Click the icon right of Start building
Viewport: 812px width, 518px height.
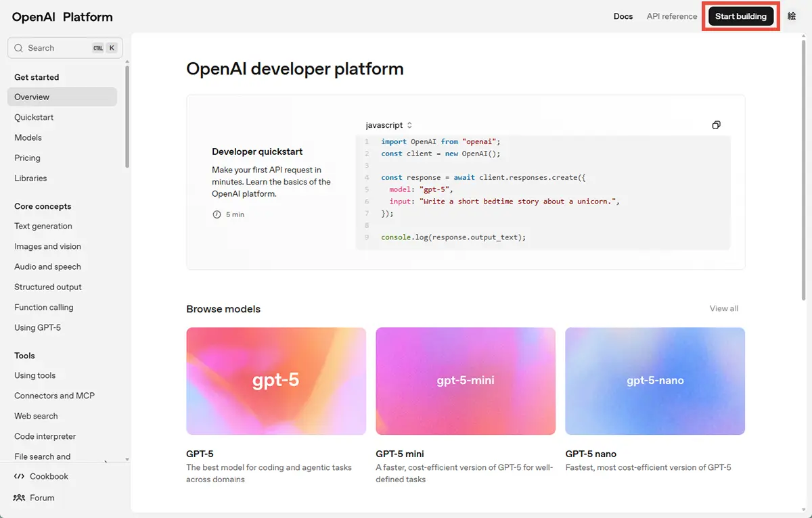792,16
